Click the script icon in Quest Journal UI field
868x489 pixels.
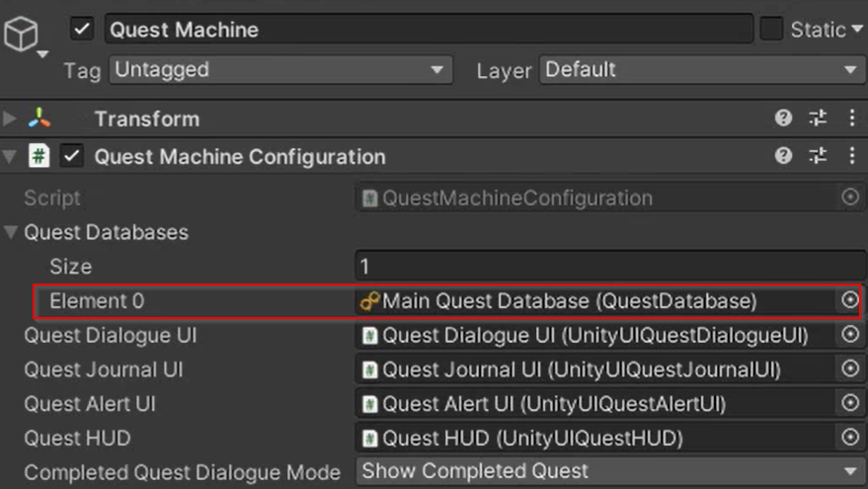pos(369,369)
